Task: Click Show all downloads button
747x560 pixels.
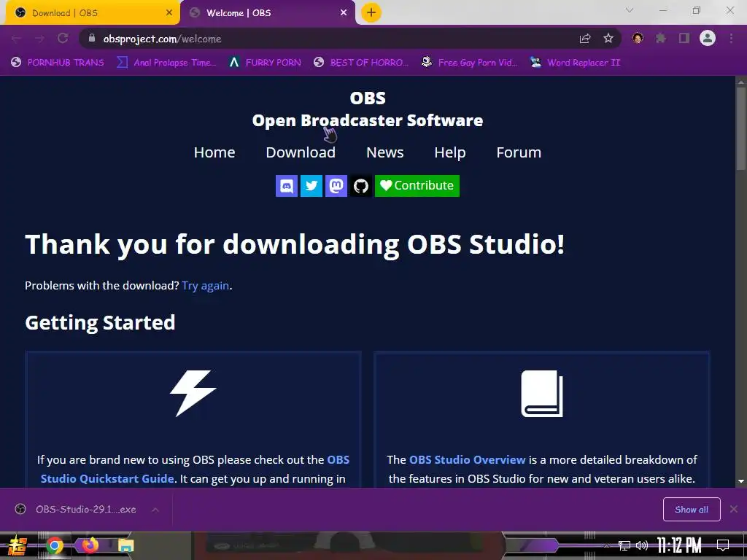Action: [692, 510]
